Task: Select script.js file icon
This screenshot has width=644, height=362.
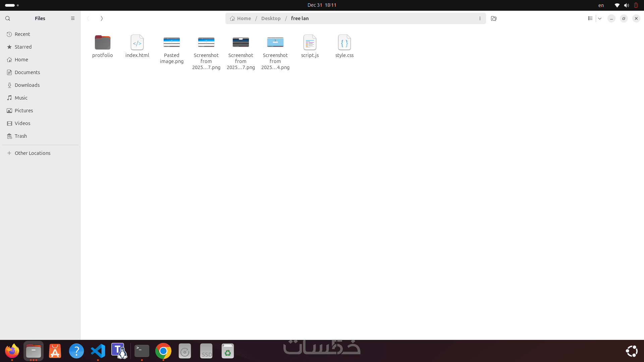Action: [310, 43]
